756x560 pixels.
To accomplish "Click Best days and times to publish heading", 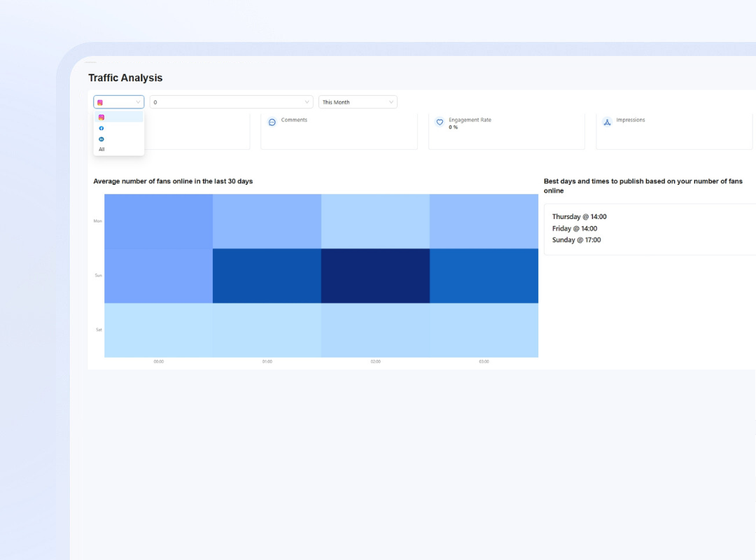I will click(x=643, y=186).
